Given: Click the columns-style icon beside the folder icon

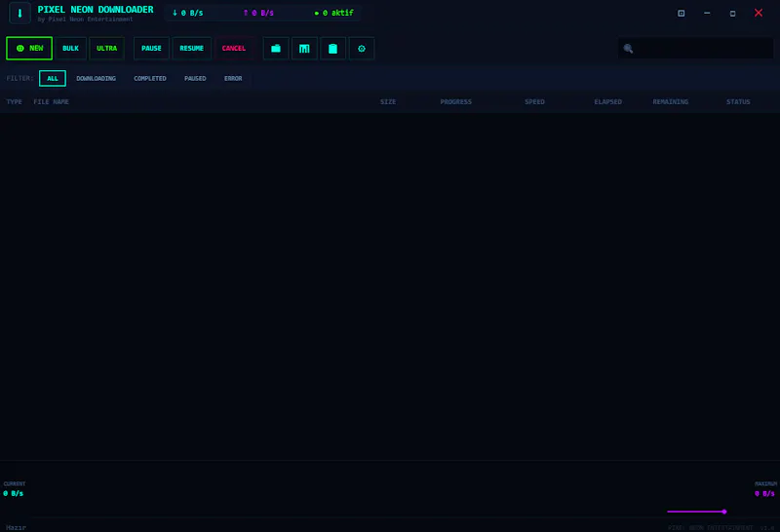Looking at the screenshot, I should 304,48.
